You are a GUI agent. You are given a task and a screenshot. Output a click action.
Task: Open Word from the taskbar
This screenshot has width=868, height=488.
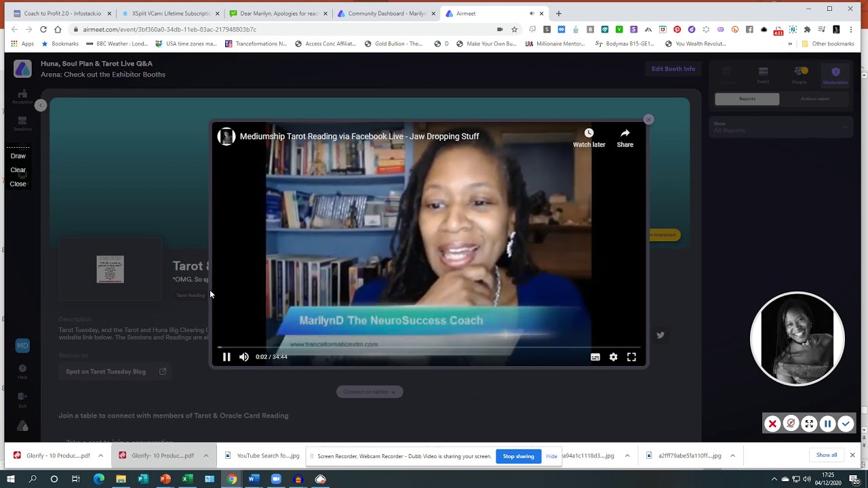253,479
